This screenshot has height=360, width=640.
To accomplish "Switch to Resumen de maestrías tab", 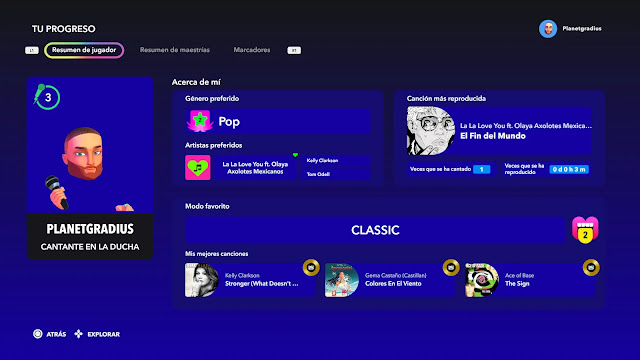I will (175, 50).
